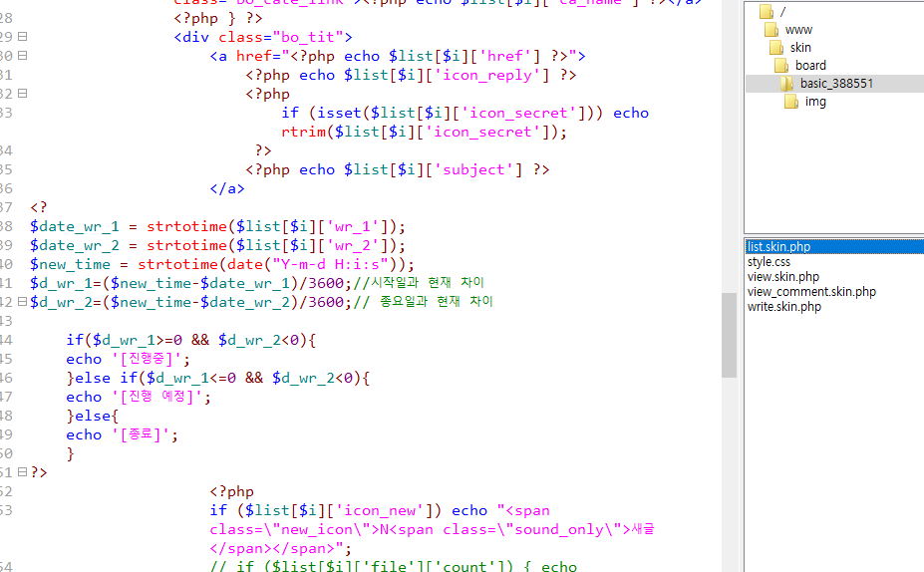Click the root folder icon

[x=767, y=12]
